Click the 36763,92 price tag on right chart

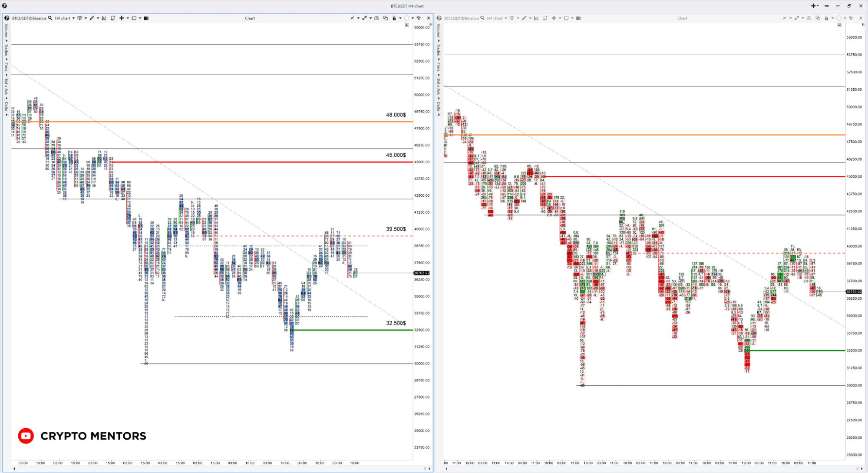(x=854, y=291)
